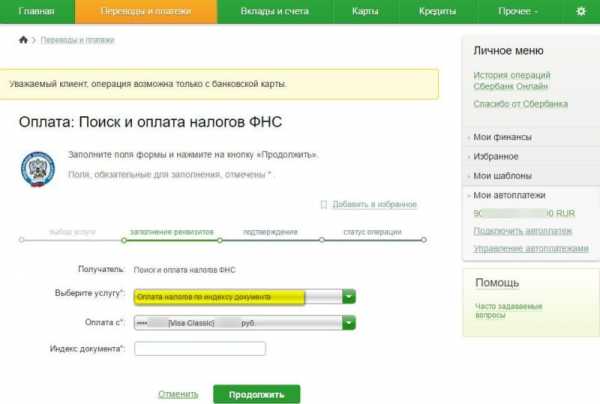Click the FNS emblem logo

click(38, 169)
